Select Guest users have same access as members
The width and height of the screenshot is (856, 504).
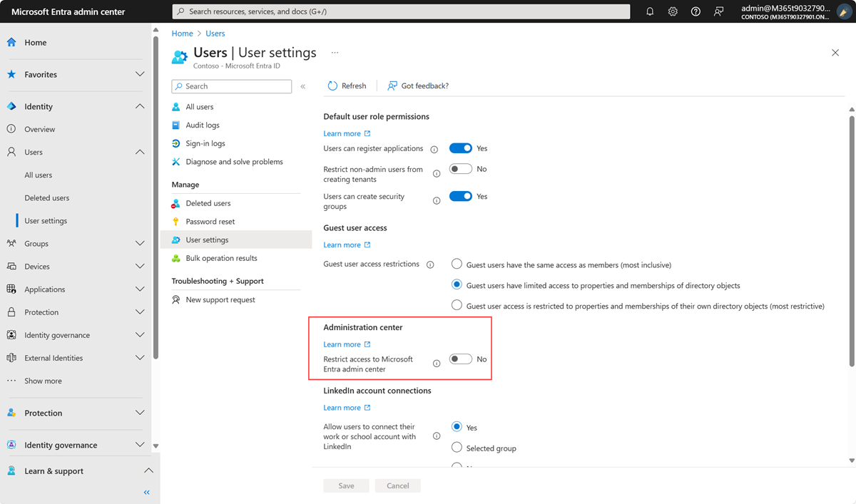click(x=457, y=264)
